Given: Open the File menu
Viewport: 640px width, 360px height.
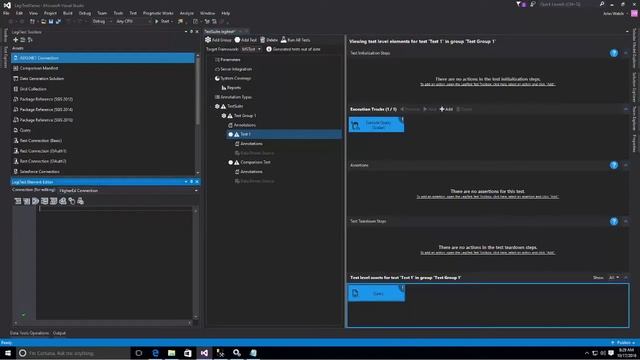Looking at the screenshot, I should 6,13.
